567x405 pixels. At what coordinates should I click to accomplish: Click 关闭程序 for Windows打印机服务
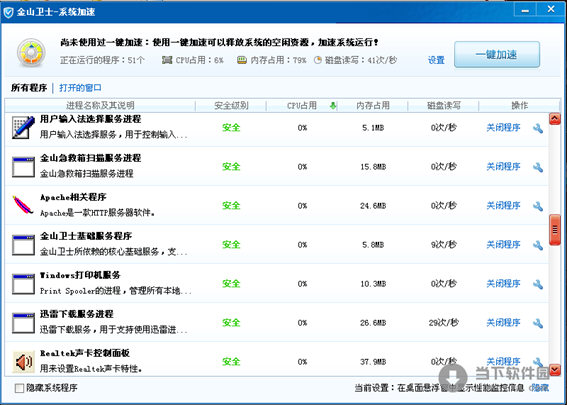point(503,284)
